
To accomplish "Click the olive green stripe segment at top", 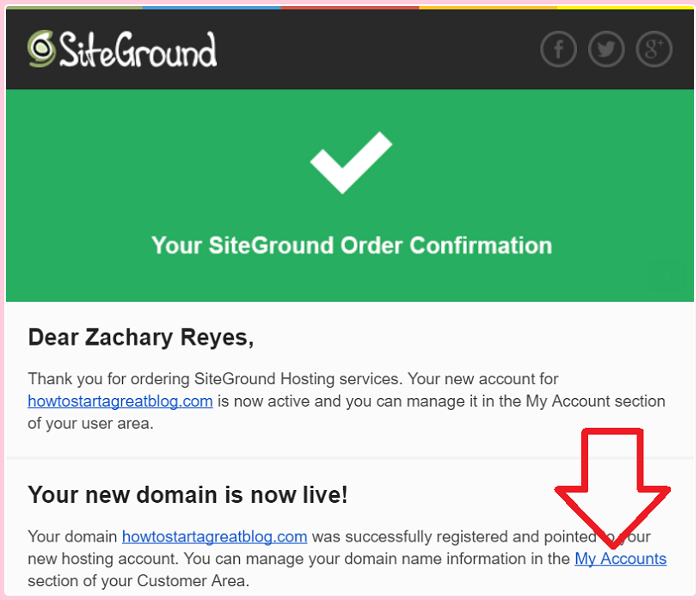I will (x=74, y=8).
